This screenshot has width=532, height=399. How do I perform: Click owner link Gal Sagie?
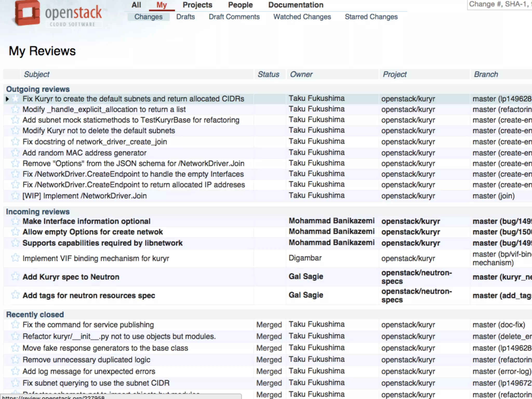[306, 276]
